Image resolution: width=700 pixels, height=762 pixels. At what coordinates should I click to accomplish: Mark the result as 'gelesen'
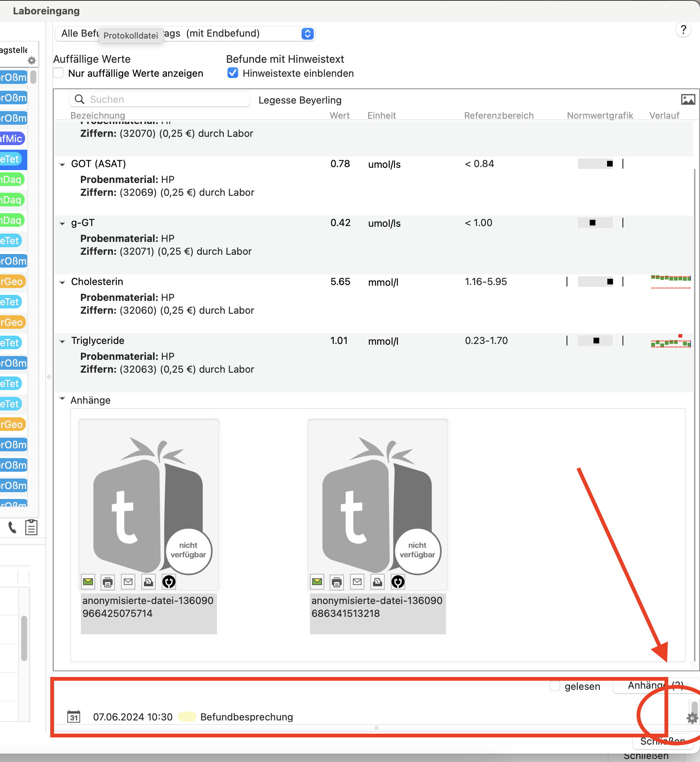(x=555, y=686)
